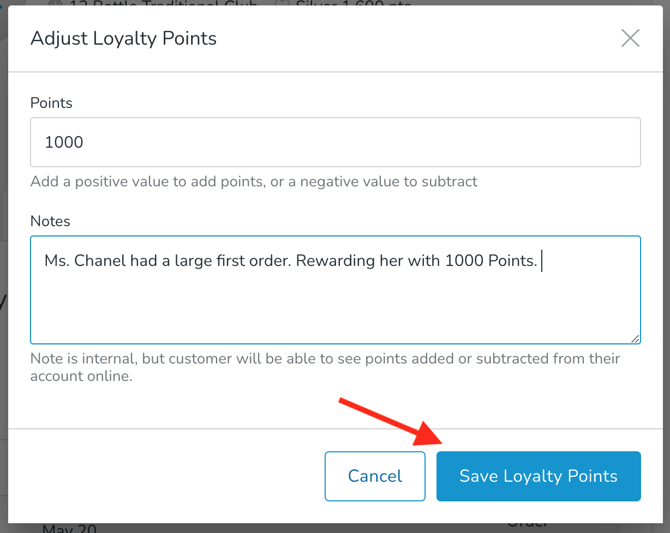Close the Adjust Loyalty Points dialog

coord(630,38)
